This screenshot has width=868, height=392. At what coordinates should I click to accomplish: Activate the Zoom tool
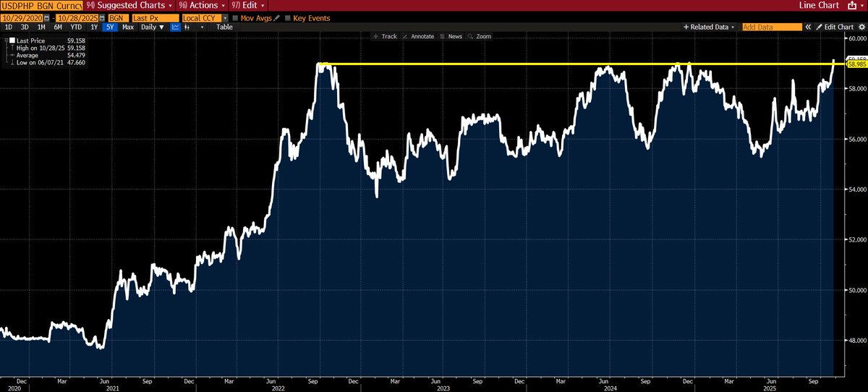click(x=480, y=36)
